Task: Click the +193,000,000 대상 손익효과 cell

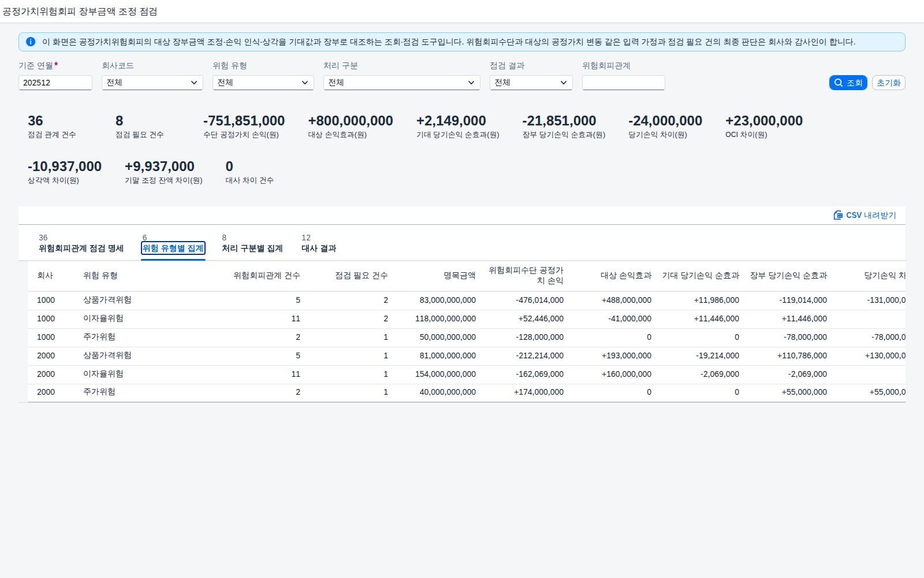Action: [x=627, y=355]
